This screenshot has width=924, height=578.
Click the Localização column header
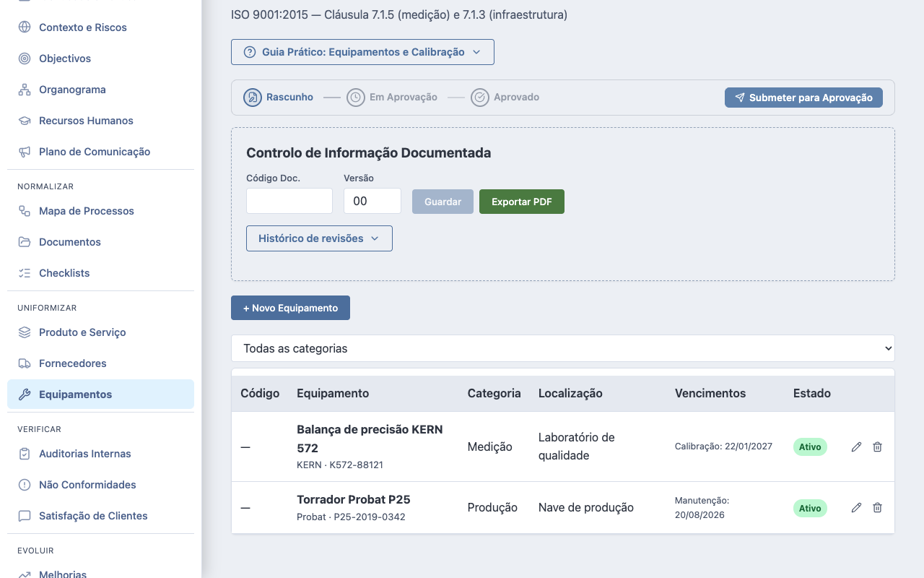click(570, 394)
